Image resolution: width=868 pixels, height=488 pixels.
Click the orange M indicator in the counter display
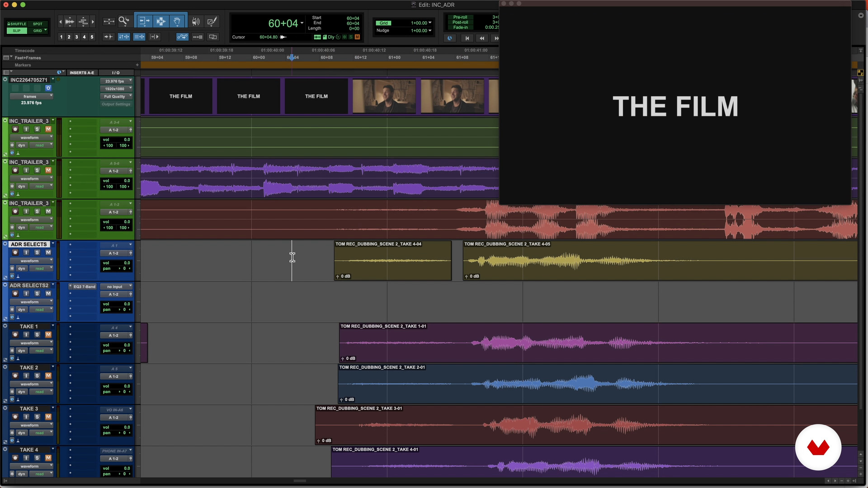pos(357,37)
